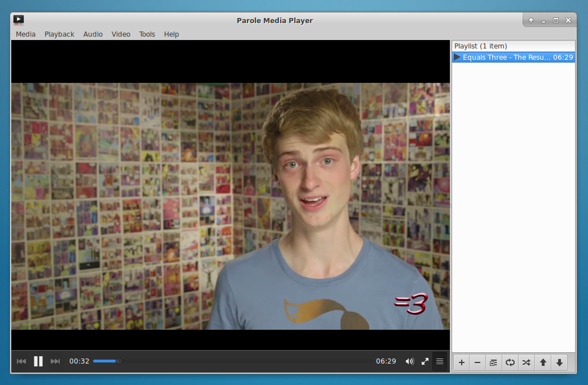Enable repeat playback
This screenshot has width=588, height=385.
pos(510,362)
